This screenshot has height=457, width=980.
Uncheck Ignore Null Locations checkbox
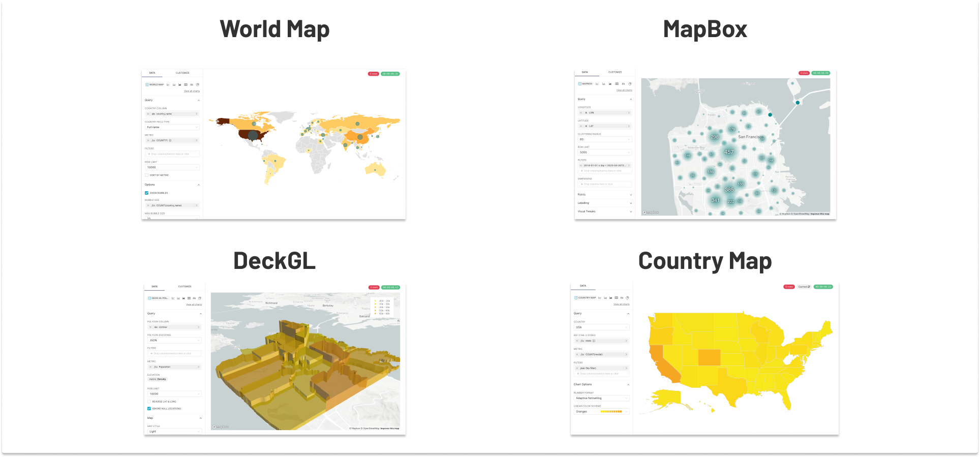149,409
